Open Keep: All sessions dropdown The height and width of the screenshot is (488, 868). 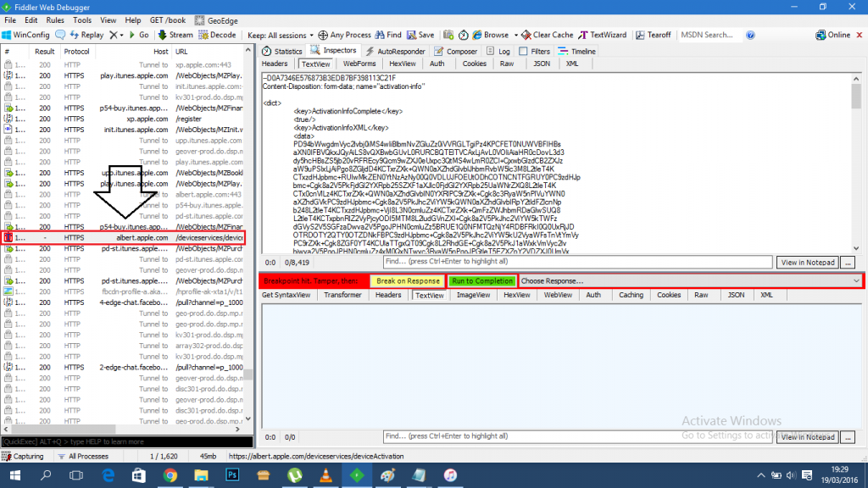280,35
